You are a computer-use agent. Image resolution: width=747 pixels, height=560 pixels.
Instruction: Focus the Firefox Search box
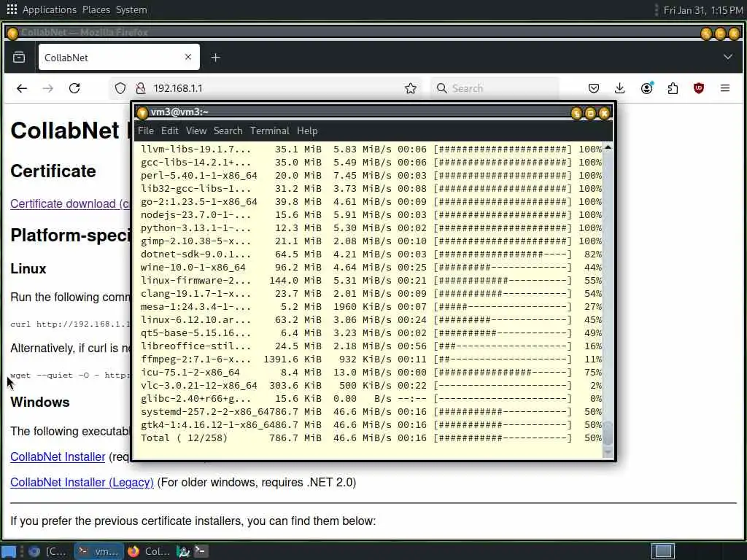pyautogui.click(x=495, y=88)
